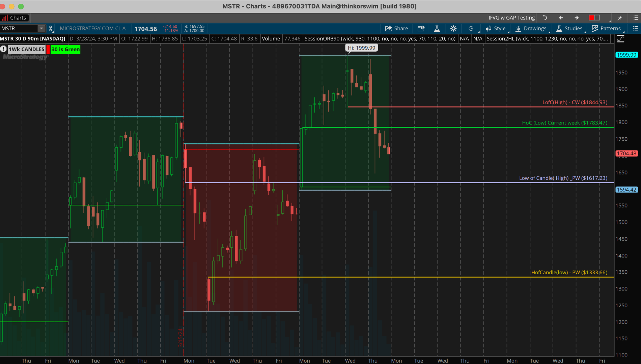The height and width of the screenshot is (364, 641).
Task: Click the MSTR symbol input field
Action: 19,28
